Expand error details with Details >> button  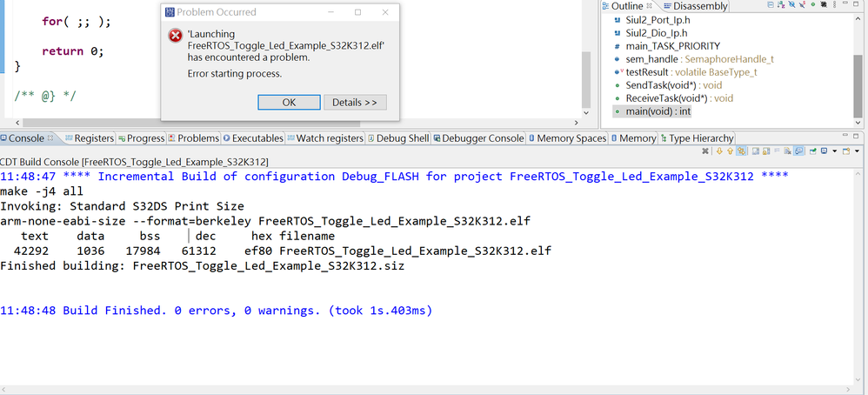tap(355, 102)
